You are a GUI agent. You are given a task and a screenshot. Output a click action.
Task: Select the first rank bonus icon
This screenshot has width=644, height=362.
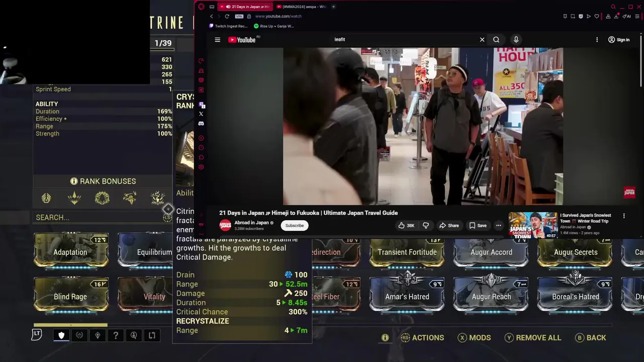point(46,198)
